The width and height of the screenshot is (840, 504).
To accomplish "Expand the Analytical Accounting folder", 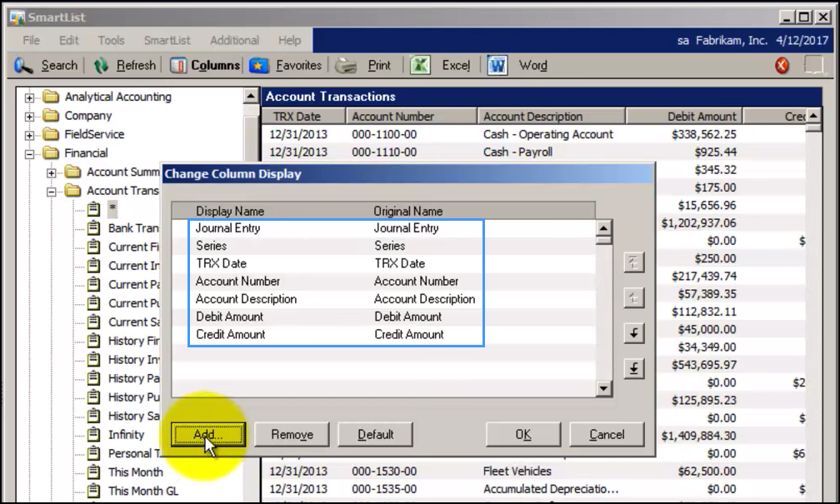I will coord(29,97).
